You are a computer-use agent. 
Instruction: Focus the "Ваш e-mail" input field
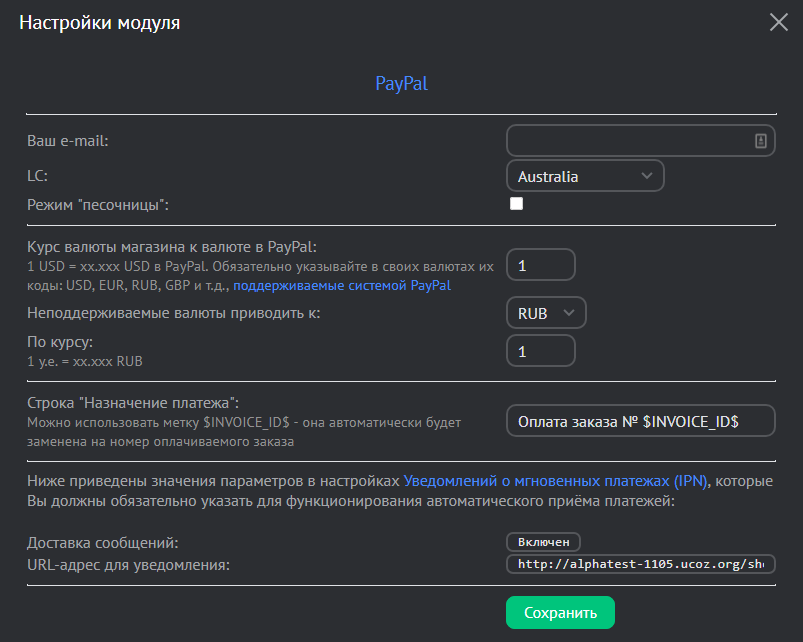(628, 141)
